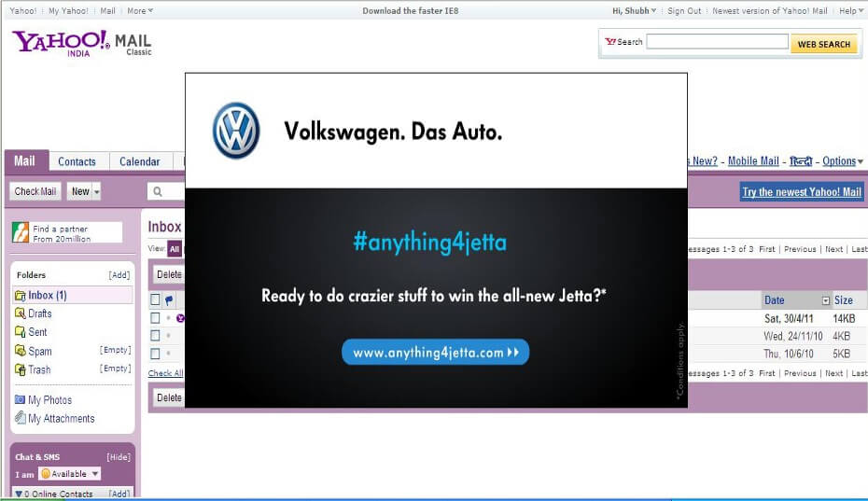
Task: Click the #anything4jetta hashtag text
Action: point(429,242)
